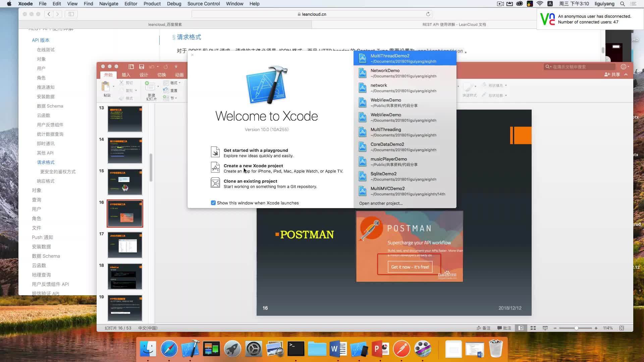Click 请求格式 in the LeanCloud sidebar

(46, 162)
